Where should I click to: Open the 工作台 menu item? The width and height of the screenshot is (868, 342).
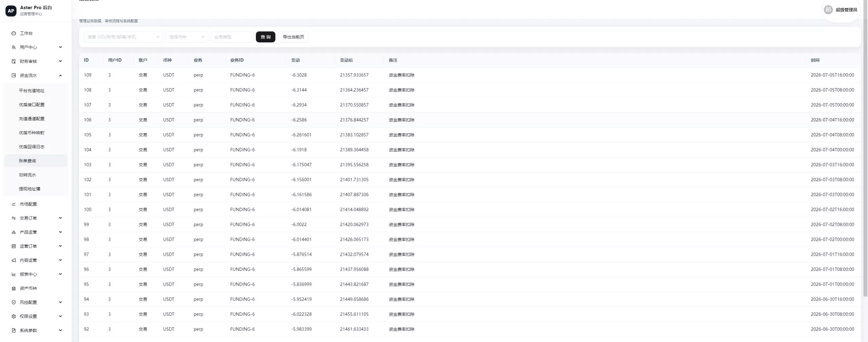(x=36, y=33)
